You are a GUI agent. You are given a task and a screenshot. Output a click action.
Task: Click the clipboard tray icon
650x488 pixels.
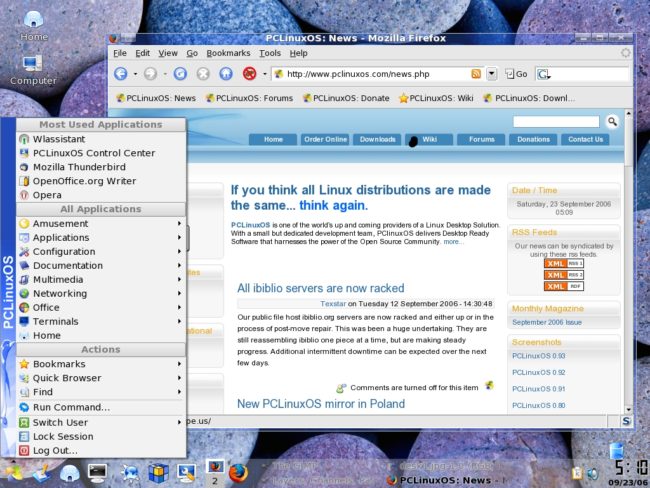click(577, 473)
